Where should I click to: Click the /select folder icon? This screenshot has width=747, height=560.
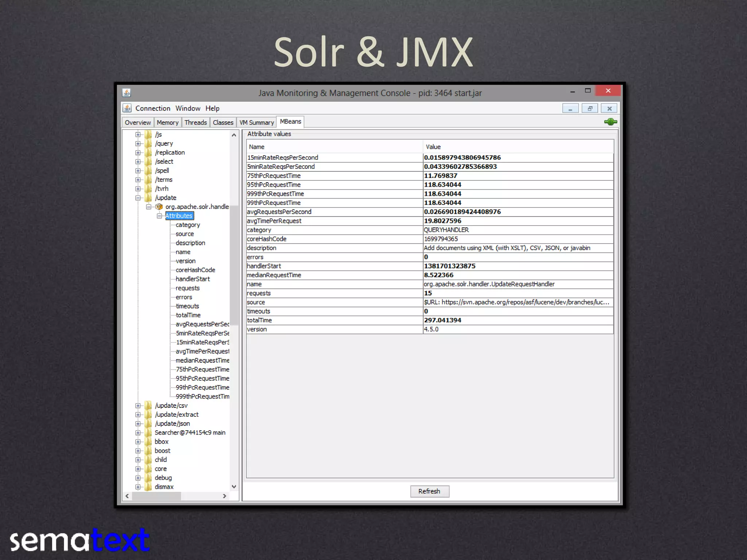tap(148, 162)
